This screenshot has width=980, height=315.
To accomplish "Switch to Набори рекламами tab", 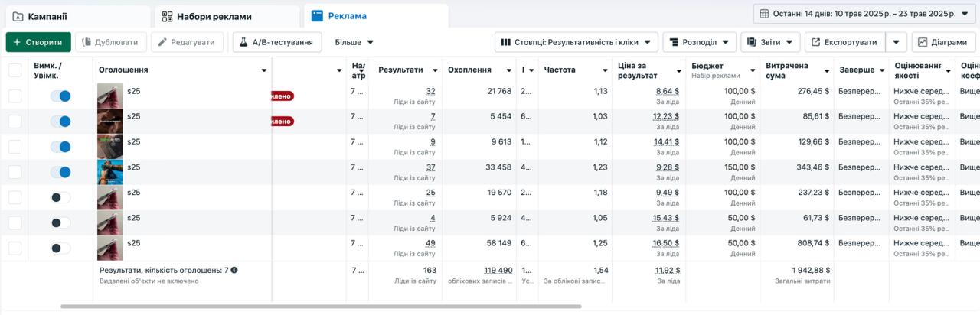I will pos(227,16).
